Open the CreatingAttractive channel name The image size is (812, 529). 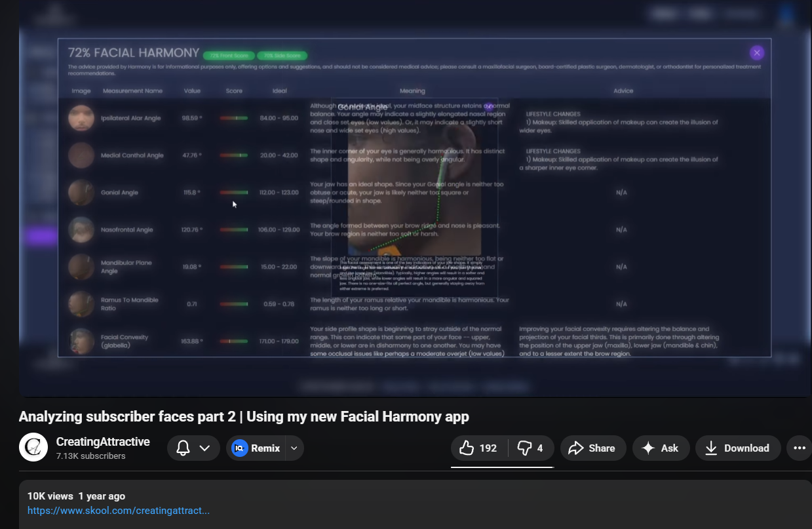(x=103, y=442)
